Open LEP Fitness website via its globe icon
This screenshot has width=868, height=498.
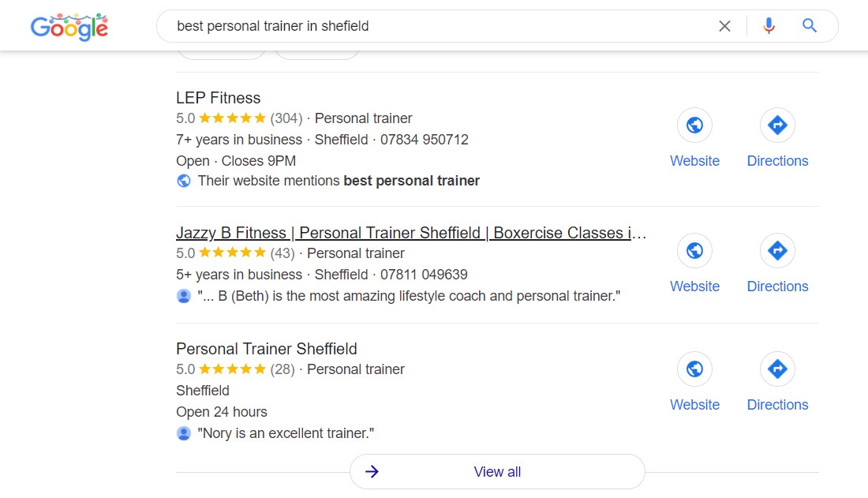coord(694,125)
